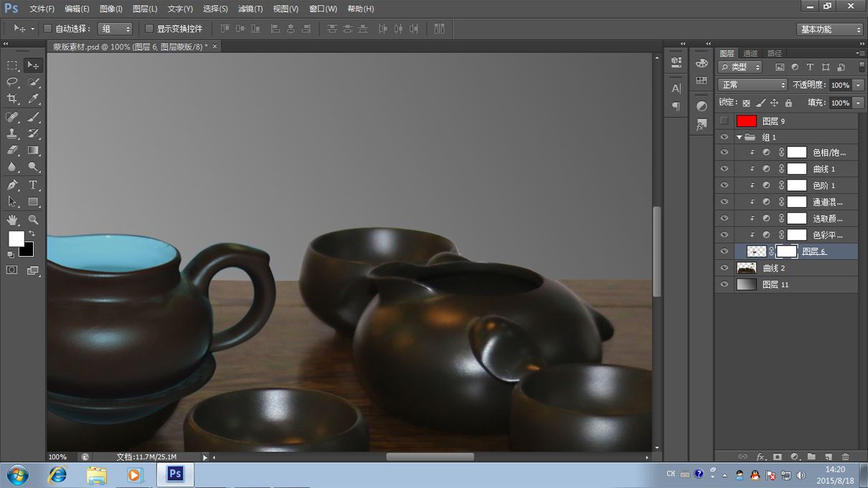Add a layer mask from Layers panel

point(777,456)
